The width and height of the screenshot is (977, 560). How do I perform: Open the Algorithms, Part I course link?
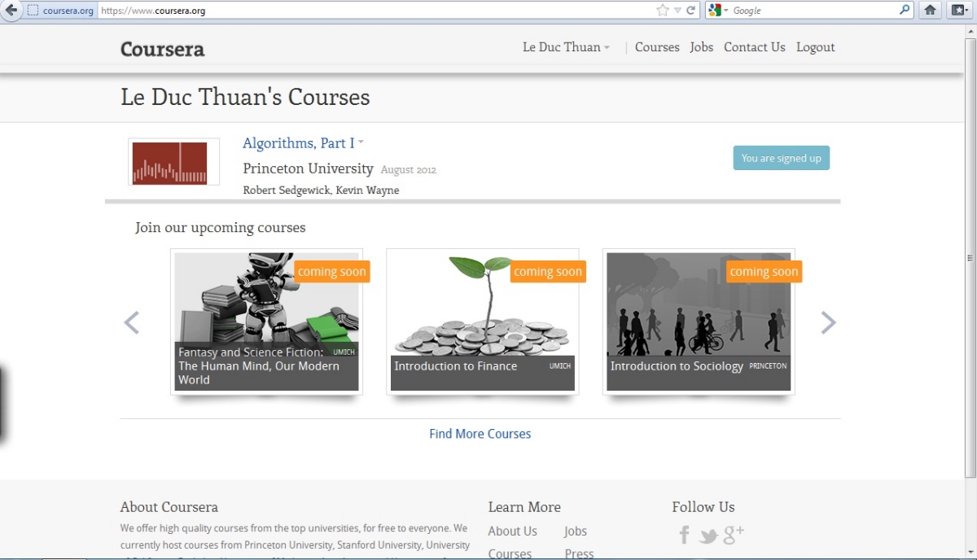pos(298,143)
